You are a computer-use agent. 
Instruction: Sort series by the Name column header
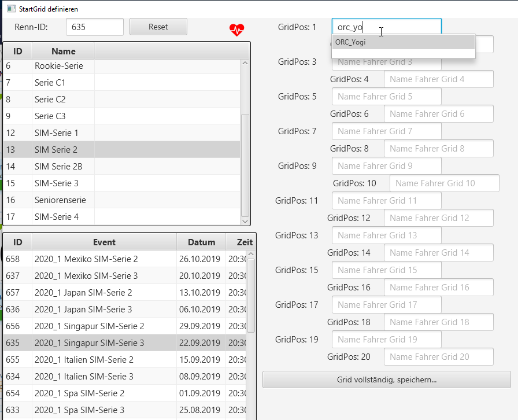coord(63,51)
